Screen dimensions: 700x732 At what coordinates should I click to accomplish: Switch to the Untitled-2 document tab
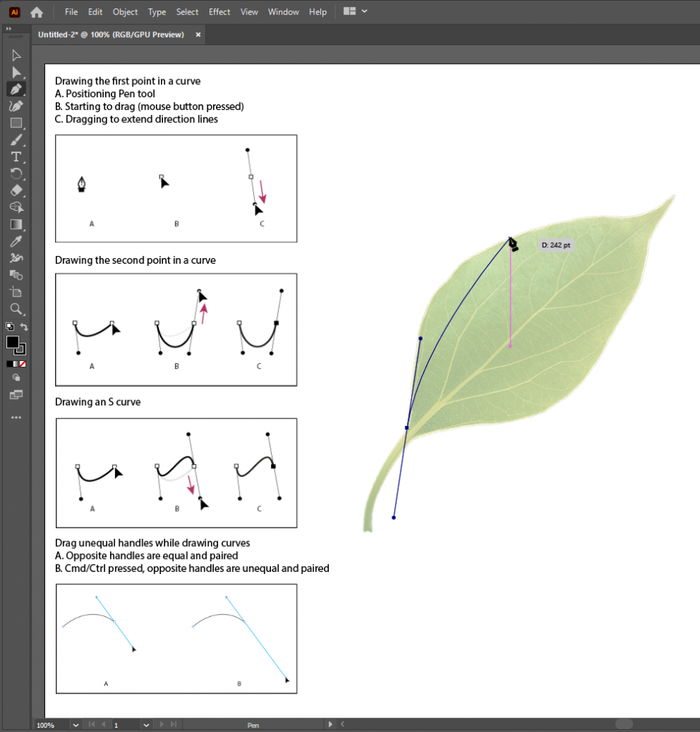pos(111,34)
